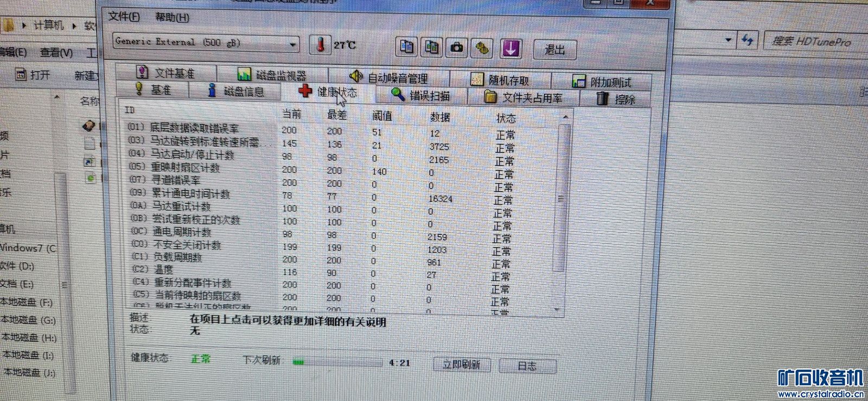Click the 立即刷新 button
This screenshot has width=868, height=401.
click(462, 365)
